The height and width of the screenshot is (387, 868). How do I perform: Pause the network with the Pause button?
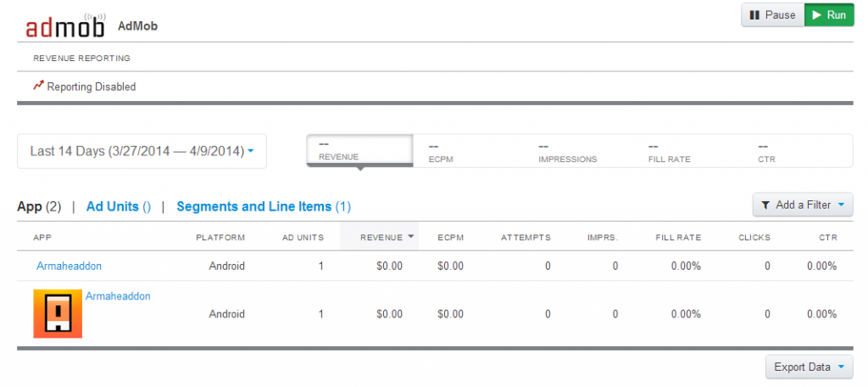point(772,15)
